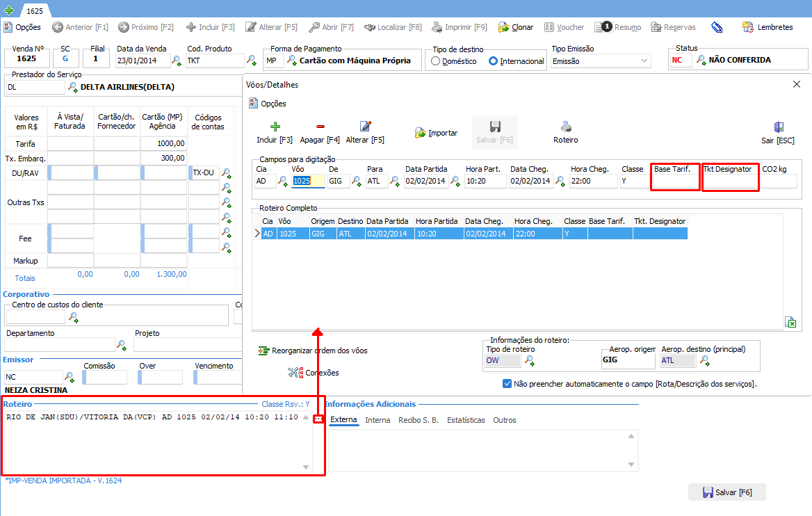Click lookup icon for Tipo de roteiro

coord(529,360)
